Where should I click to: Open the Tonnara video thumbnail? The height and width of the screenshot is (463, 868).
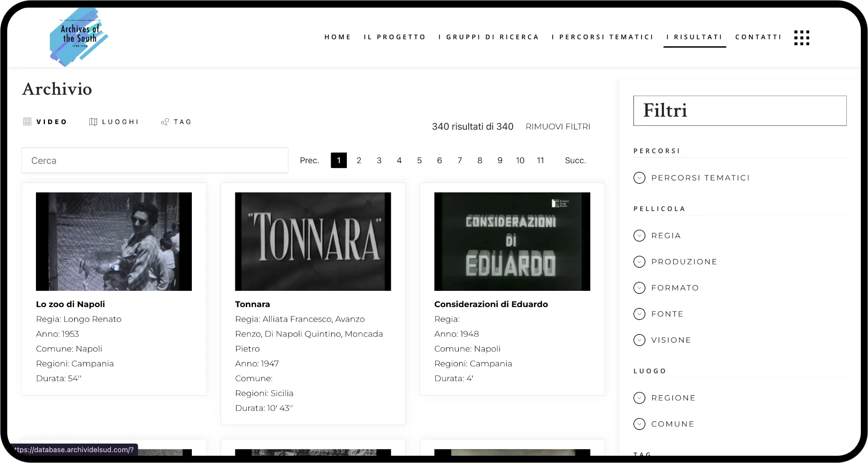(x=313, y=241)
